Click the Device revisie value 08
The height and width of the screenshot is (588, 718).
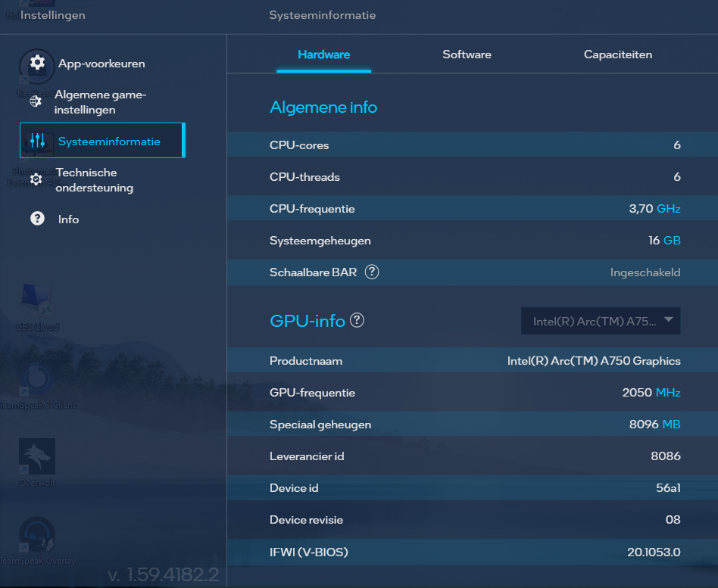point(673,520)
